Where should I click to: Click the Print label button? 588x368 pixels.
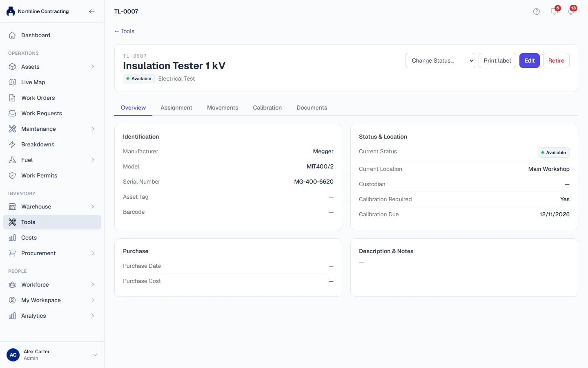pyautogui.click(x=497, y=61)
